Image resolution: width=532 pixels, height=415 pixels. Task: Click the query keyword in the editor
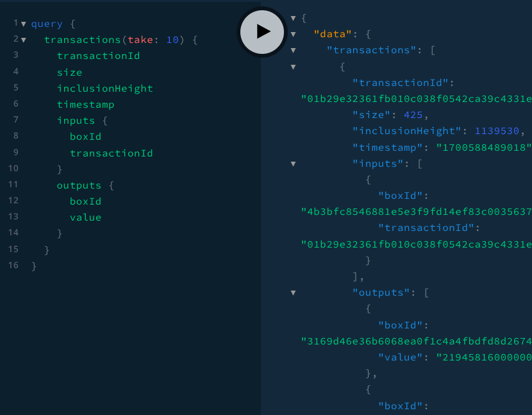point(47,24)
